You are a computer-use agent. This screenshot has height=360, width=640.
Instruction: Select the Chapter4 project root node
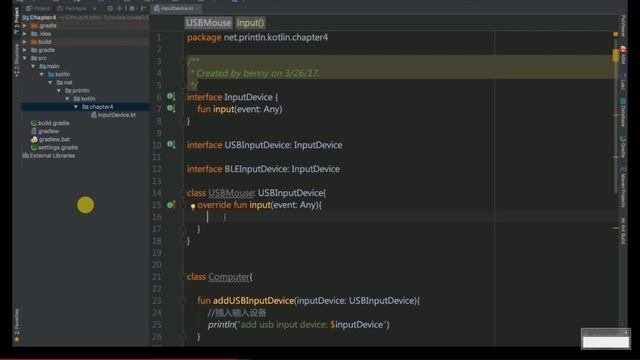tap(40, 17)
